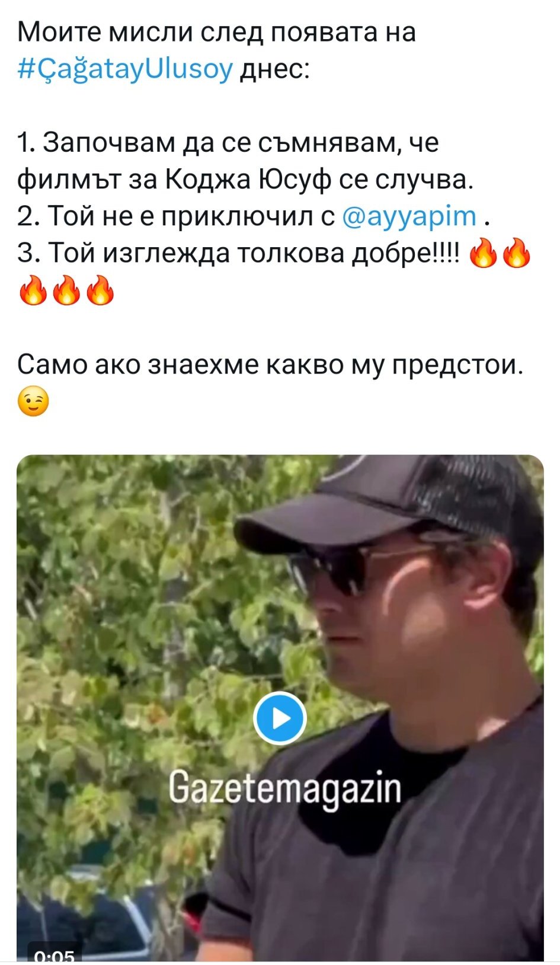Click the text 'Той не е приключил с'
The height and width of the screenshot is (965, 560).
190,216
